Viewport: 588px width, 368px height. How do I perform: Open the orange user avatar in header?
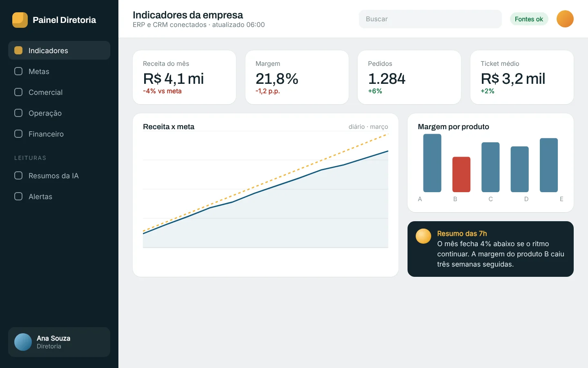coord(565,19)
